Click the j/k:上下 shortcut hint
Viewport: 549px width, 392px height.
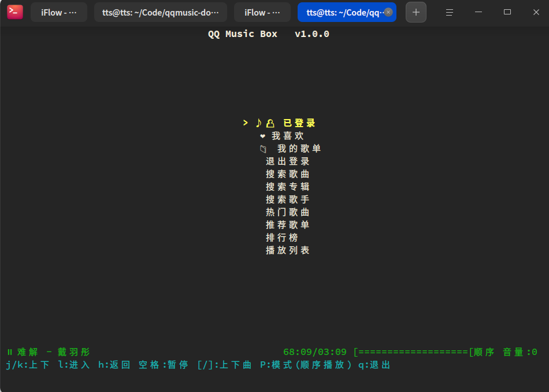[x=27, y=365]
